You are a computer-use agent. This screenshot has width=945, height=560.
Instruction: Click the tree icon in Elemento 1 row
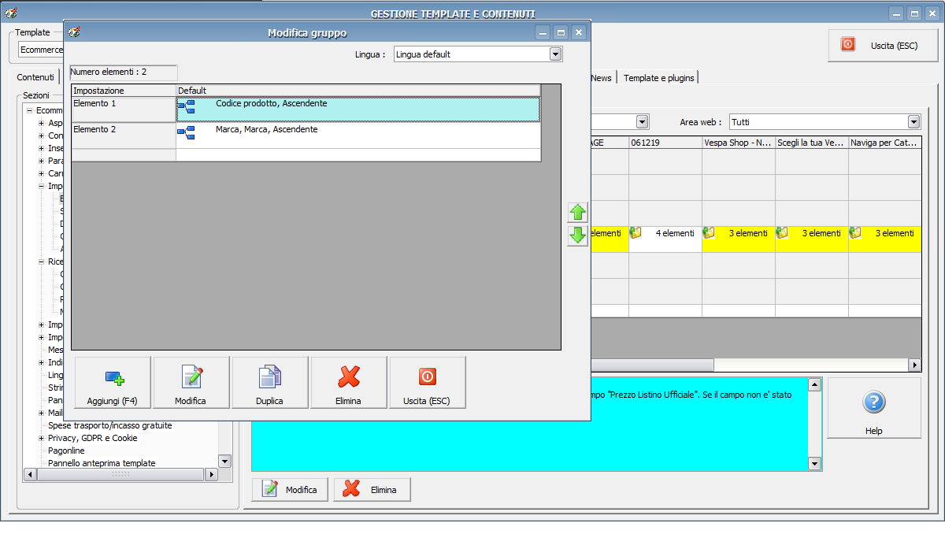pos(187,106)
